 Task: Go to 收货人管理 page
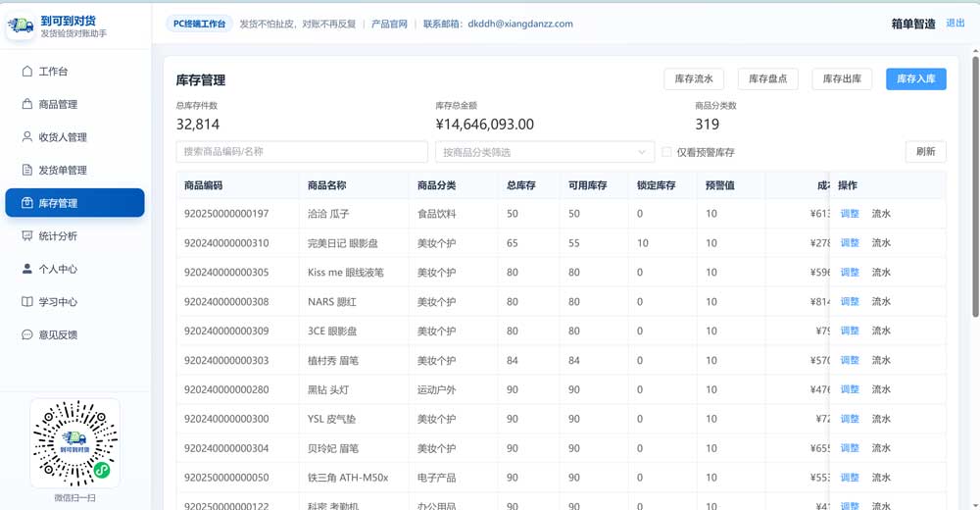pyautogui.click(x=75, y=136)
